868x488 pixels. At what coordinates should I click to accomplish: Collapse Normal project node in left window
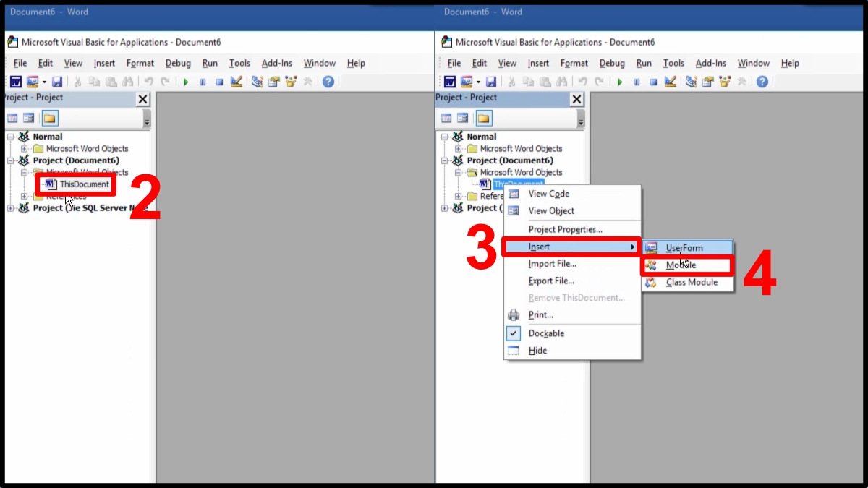[11, 137]
